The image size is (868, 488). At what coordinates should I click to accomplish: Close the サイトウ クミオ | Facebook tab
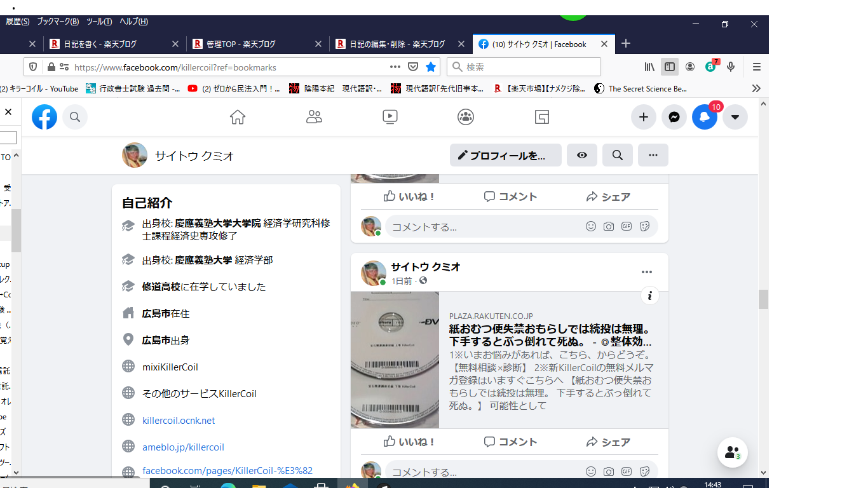(x=604, y=44)
